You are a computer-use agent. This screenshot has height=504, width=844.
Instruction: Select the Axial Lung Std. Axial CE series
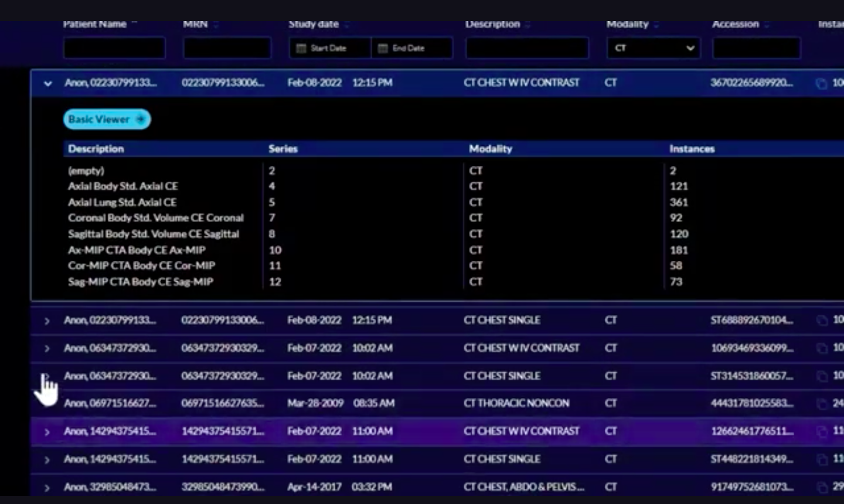122,202
